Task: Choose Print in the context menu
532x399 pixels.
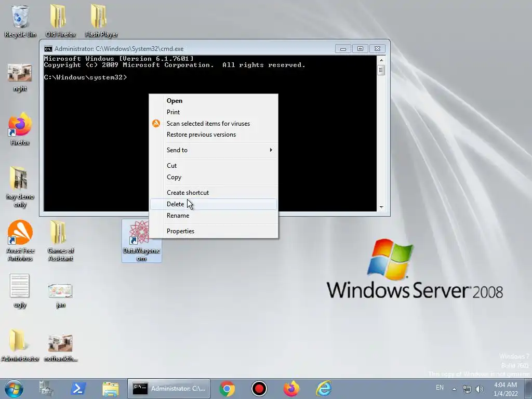Action: click(214, 112)
